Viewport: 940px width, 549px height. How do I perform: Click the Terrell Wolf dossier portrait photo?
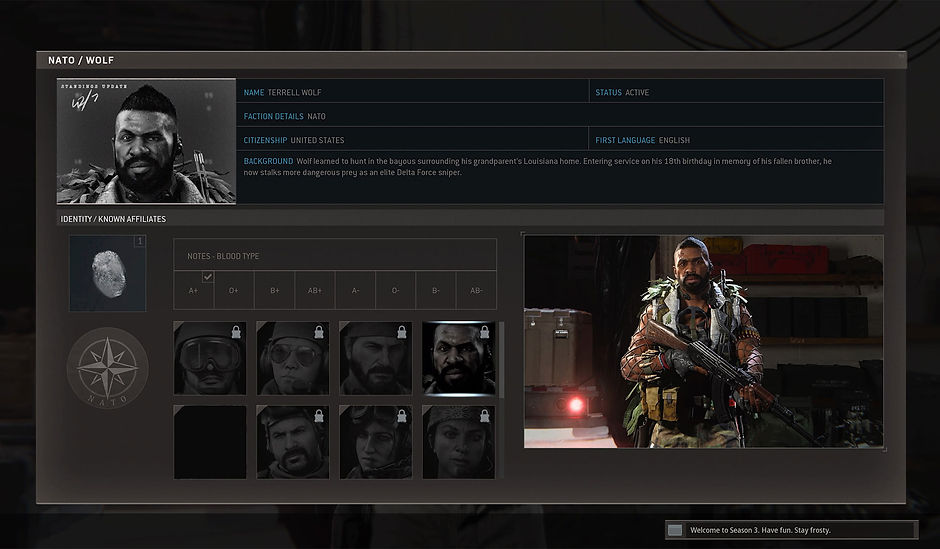click(146, 141)
